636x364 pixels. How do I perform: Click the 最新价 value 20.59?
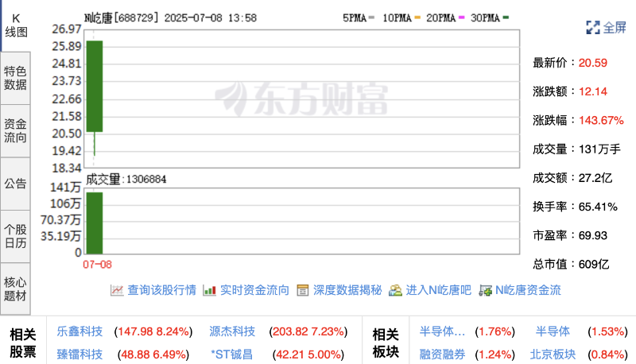click(592, 63)
